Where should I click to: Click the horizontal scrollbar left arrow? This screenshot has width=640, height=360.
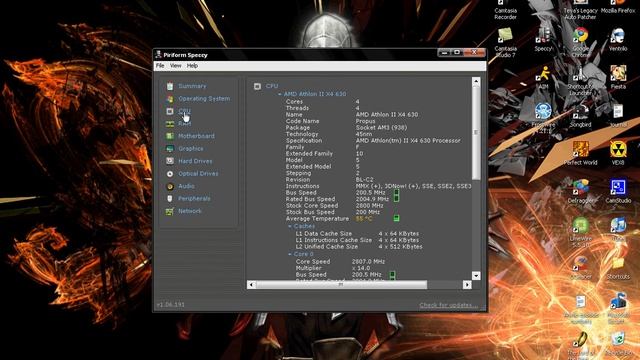point(251,284)
